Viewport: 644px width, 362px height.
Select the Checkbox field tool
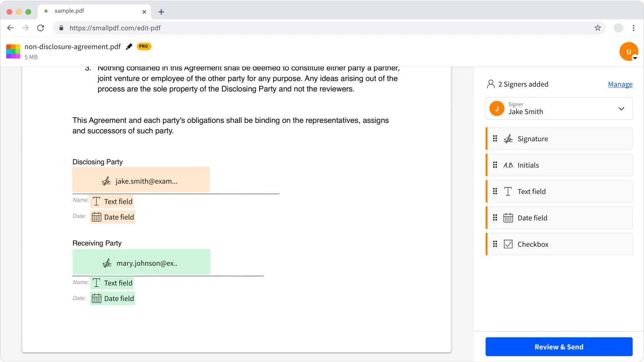559,244
